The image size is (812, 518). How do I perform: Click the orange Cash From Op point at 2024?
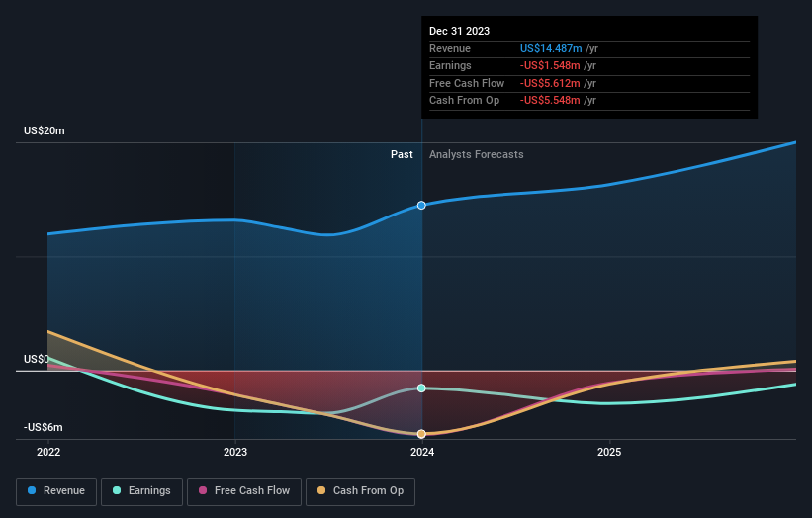[x=421, y=434]
